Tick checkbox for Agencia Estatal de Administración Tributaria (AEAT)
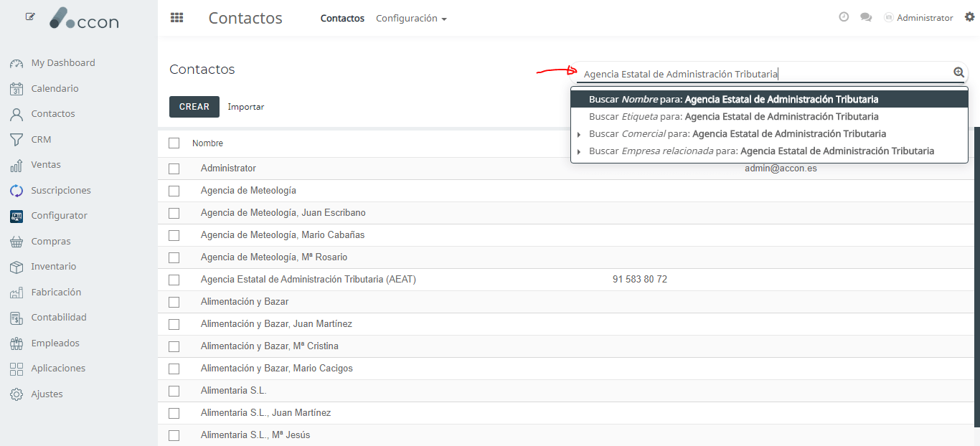The height and width of the screenshot is (446, 980). coord(174,280)
